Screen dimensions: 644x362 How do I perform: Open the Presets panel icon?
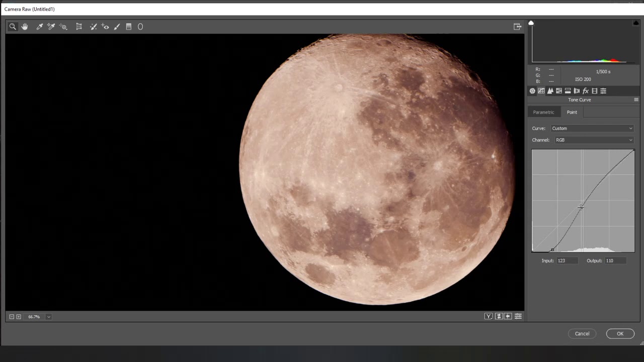(x=603, y=91)
